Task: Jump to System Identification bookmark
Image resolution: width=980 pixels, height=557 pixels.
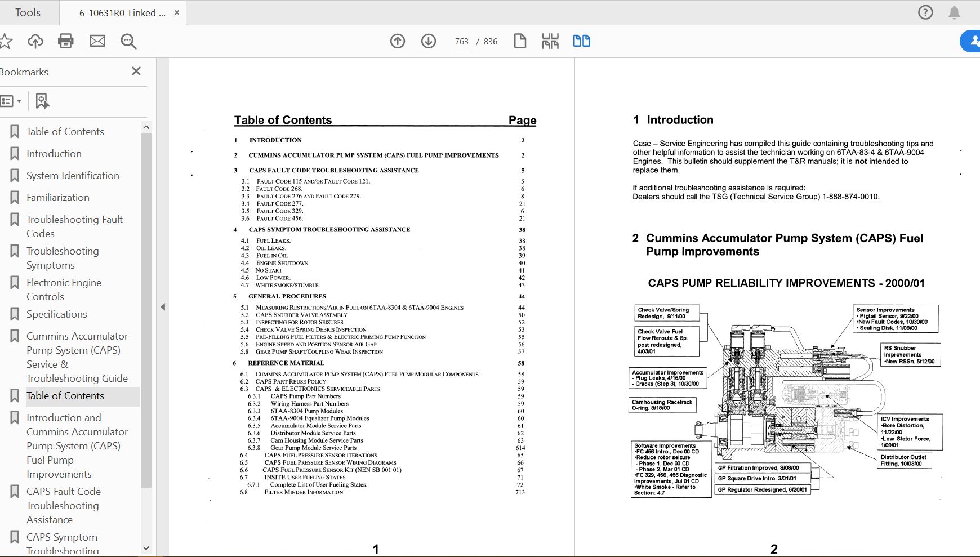Action: point(73,176)
